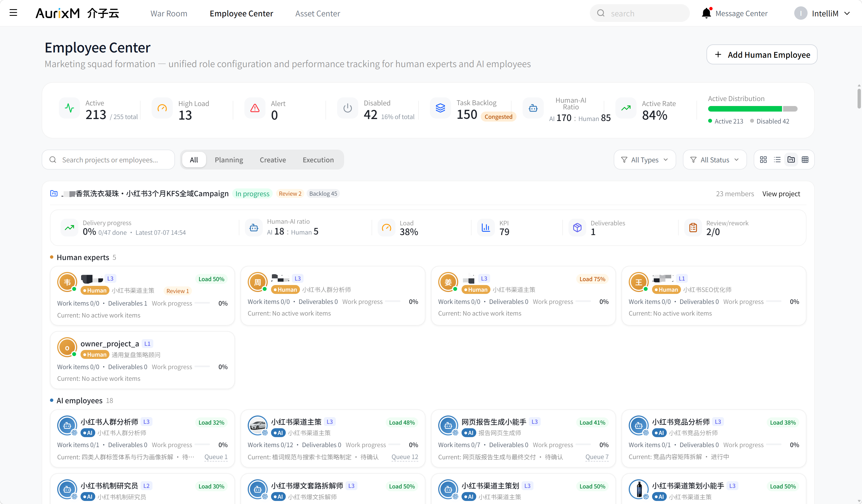862x504 pixels.
Task: Open the Employee Center tab
Action: pos(241,13)
